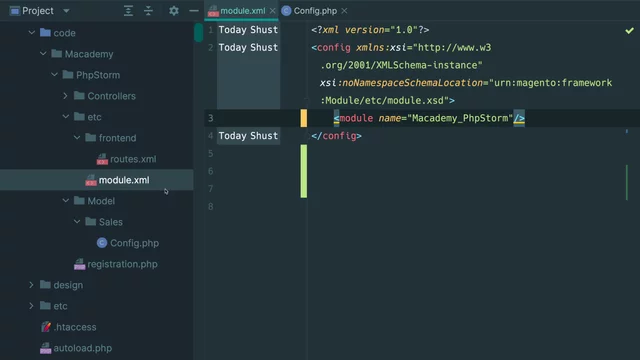Open the Project panel settings gear
Viewport: 640px width, 360px height.
click(174, 11)
